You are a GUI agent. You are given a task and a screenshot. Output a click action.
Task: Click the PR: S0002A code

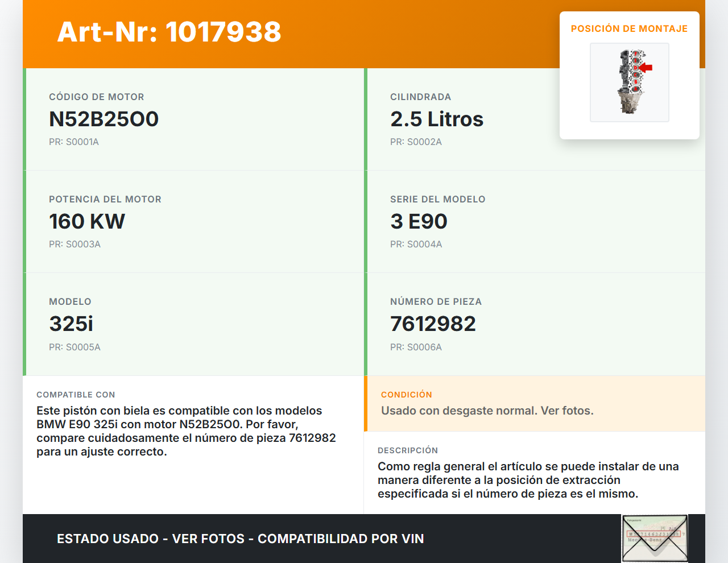[416, 142]
